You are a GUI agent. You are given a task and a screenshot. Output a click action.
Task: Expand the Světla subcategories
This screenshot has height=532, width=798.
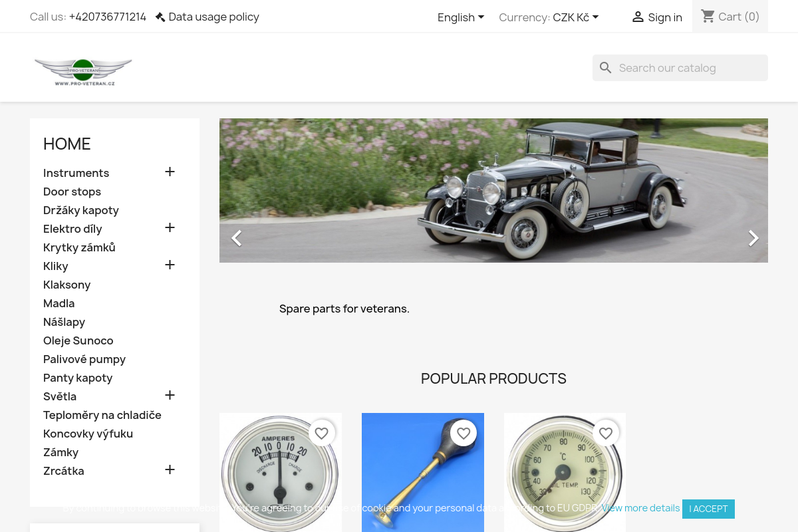pyautogui.click(x=170, y=396)
